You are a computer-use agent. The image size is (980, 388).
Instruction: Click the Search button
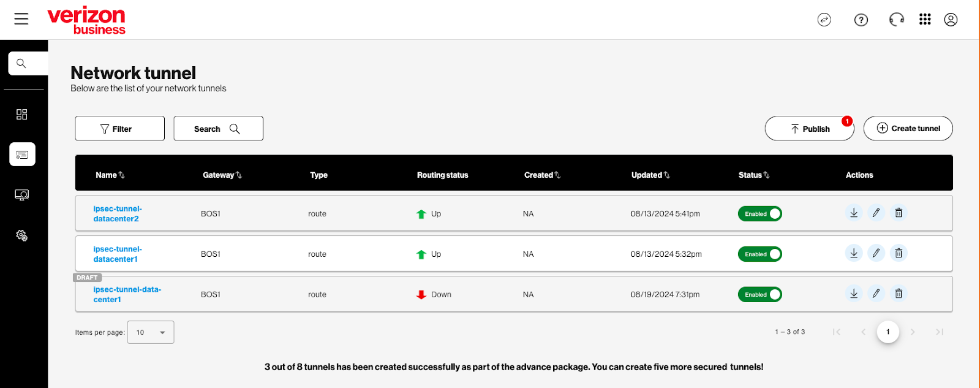[x=219, y=129]
